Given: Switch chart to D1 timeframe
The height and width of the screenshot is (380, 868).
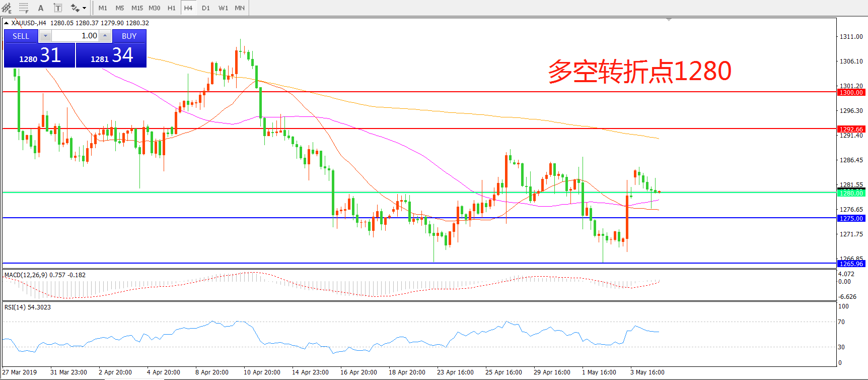Looking at the screenshot, I should coord(206,8).
